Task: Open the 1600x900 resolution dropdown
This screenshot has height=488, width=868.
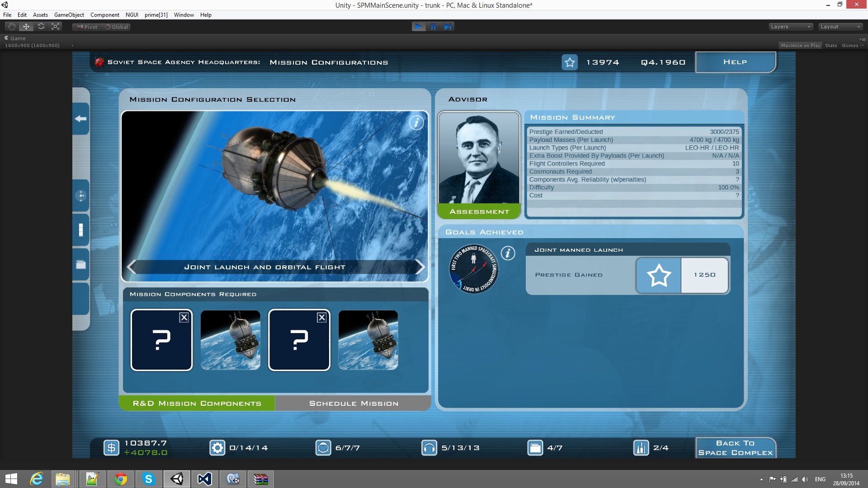Action: (x=39, y=45)
